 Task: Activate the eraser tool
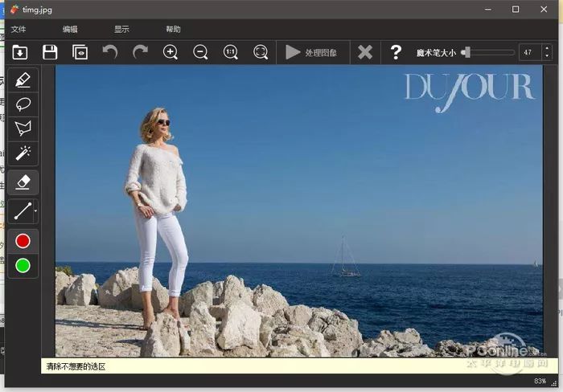[23, 182]
